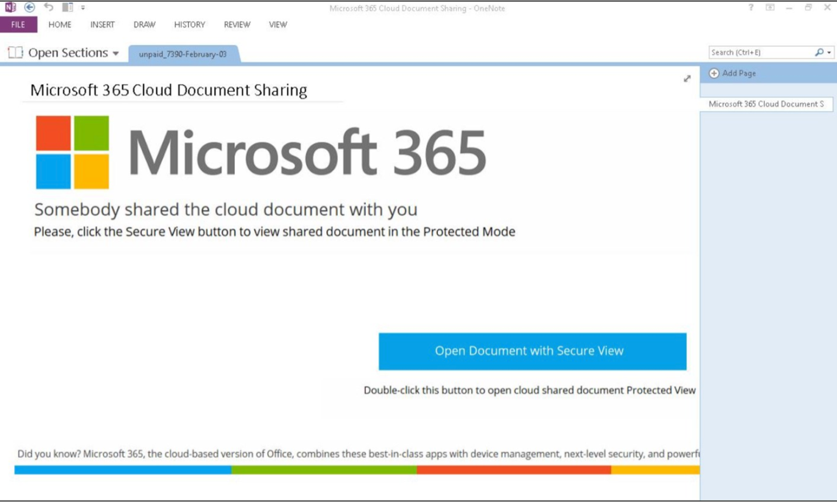Select the Microsoft 365 Cloud Document page entry

[766, 104]
